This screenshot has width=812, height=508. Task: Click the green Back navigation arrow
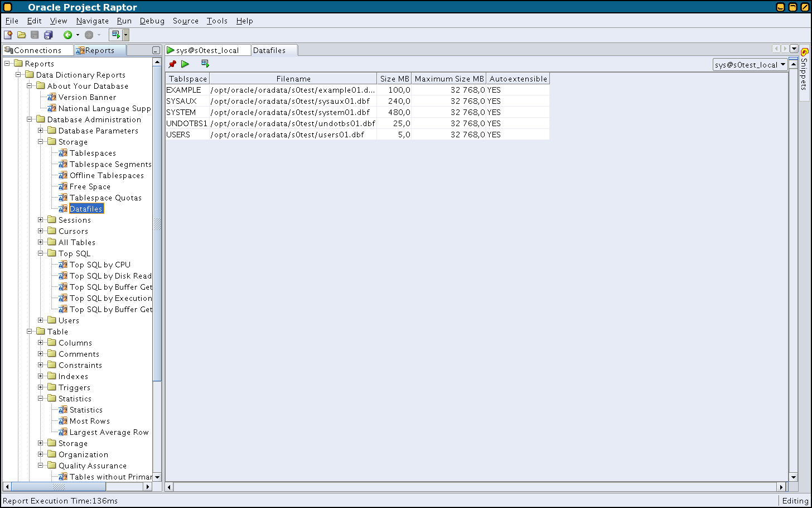click(67, 35)
